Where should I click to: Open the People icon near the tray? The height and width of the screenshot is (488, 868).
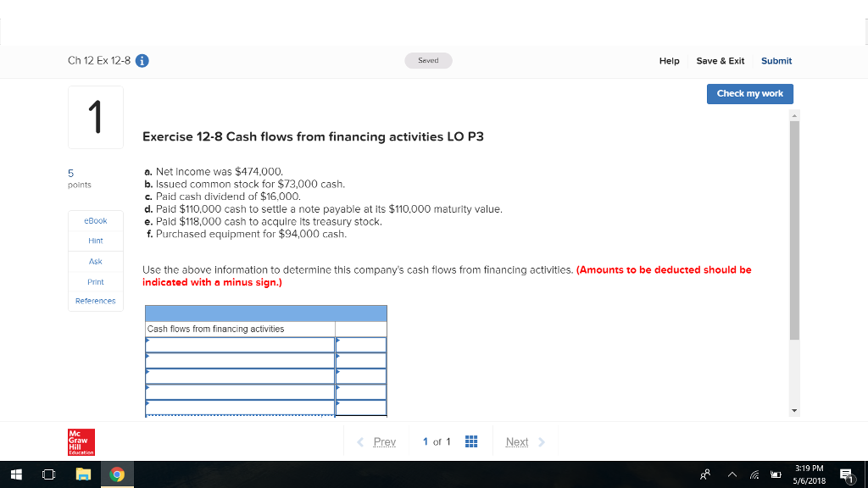[704, 475]
